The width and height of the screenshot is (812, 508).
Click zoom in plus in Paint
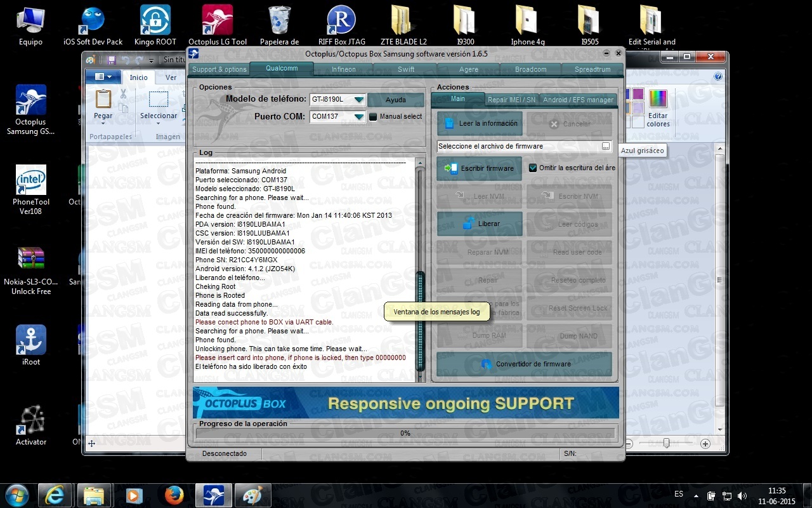pyautogui.click(x=705, y=444)
